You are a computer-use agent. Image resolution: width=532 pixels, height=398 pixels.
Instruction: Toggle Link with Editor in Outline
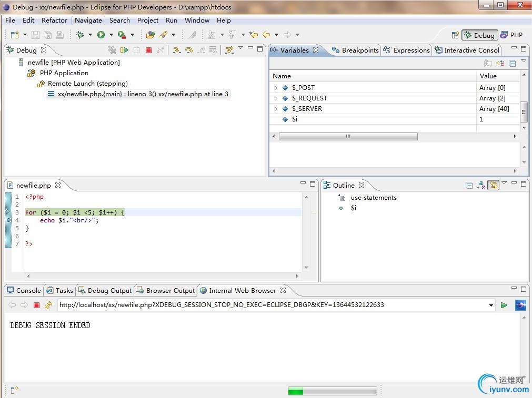[x=494, y=186]
